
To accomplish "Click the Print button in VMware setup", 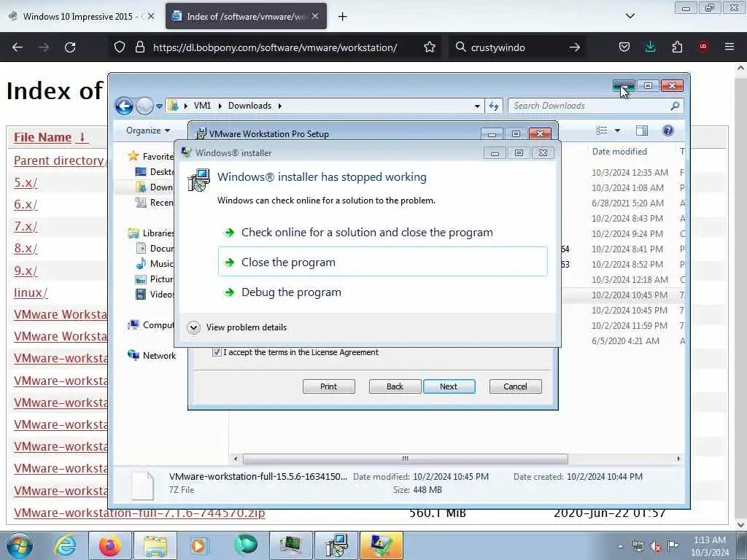I will coord(329,386).
